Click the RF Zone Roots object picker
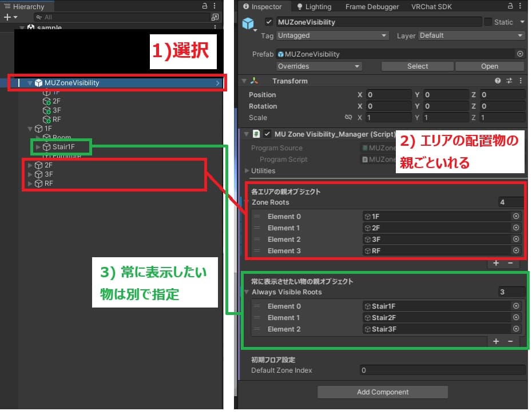This screenshot has height=415, width=532. (516, 251)
